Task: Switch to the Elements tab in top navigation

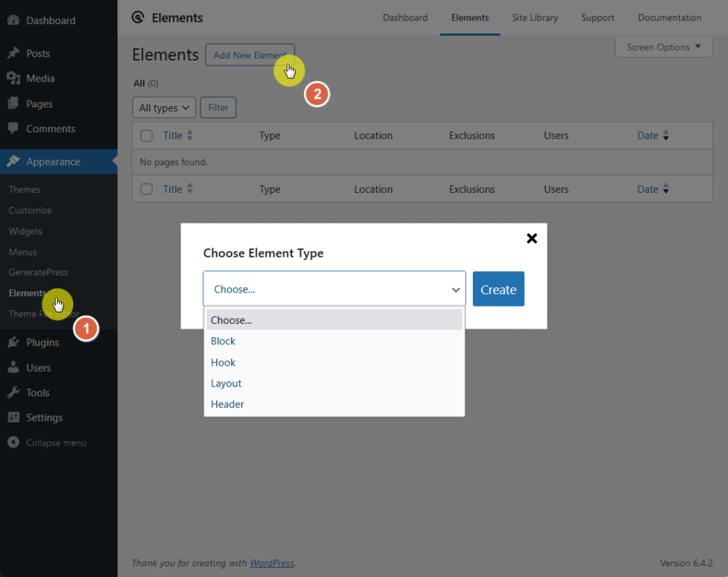Action: (x=470, y=18)
